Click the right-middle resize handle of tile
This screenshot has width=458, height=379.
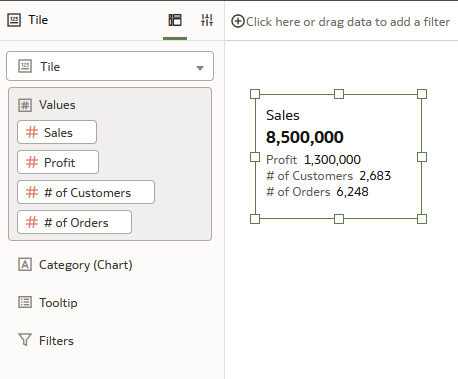(422, 157)
